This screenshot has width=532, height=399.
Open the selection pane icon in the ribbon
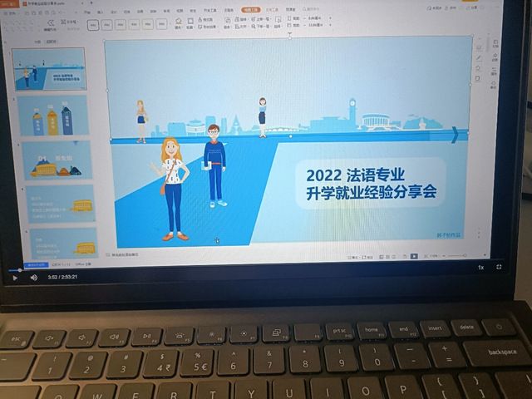point(278,22)
